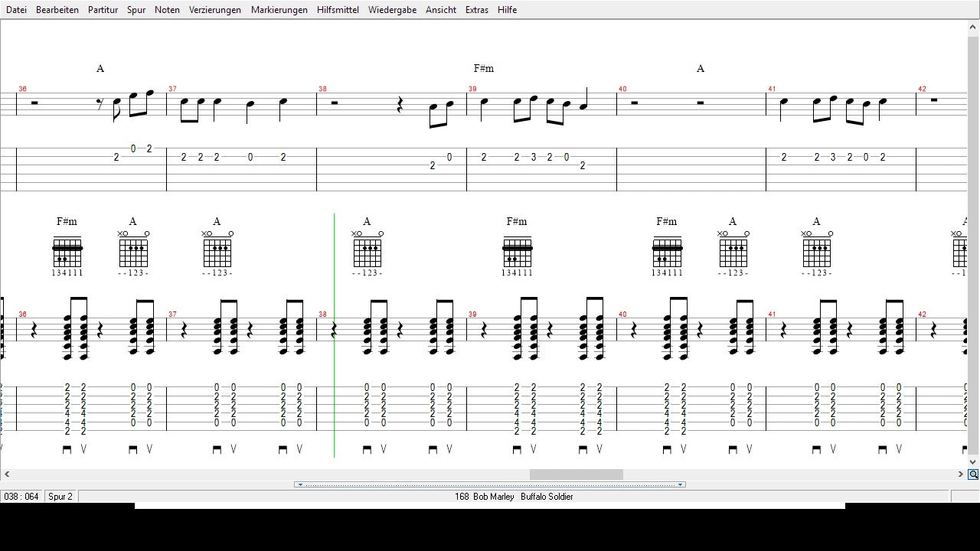Image resolution: width=980 pixels, height=551 pixels.
Task: Click the first downstroke symbol below measure 39 tab
Action: click(518, 449)
